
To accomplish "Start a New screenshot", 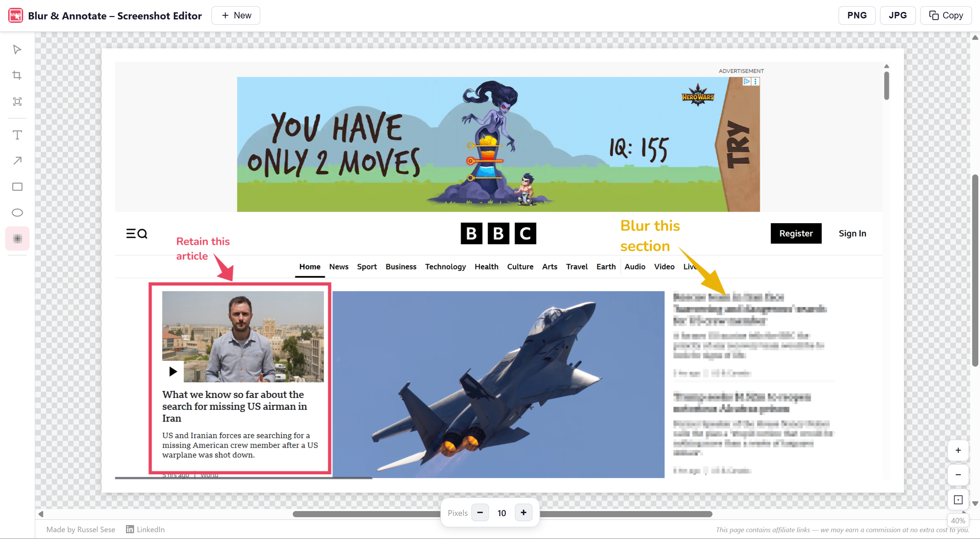I will pyautogui.click(x=236, y=15).
